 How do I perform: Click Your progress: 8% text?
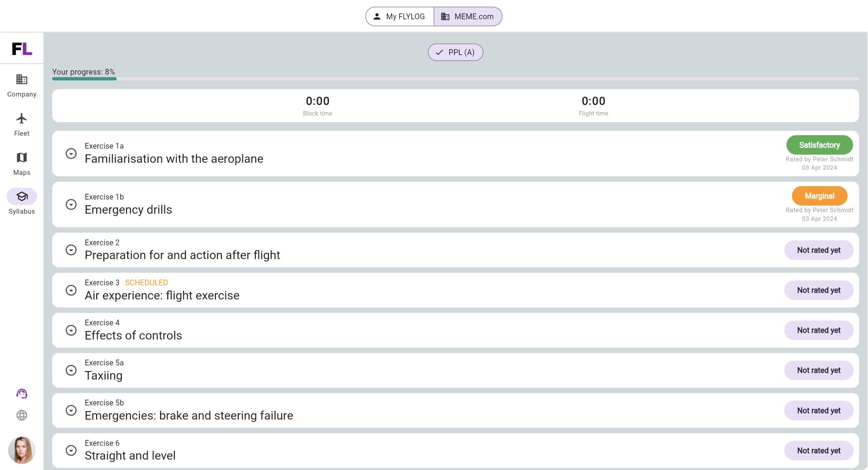[83, 72]
